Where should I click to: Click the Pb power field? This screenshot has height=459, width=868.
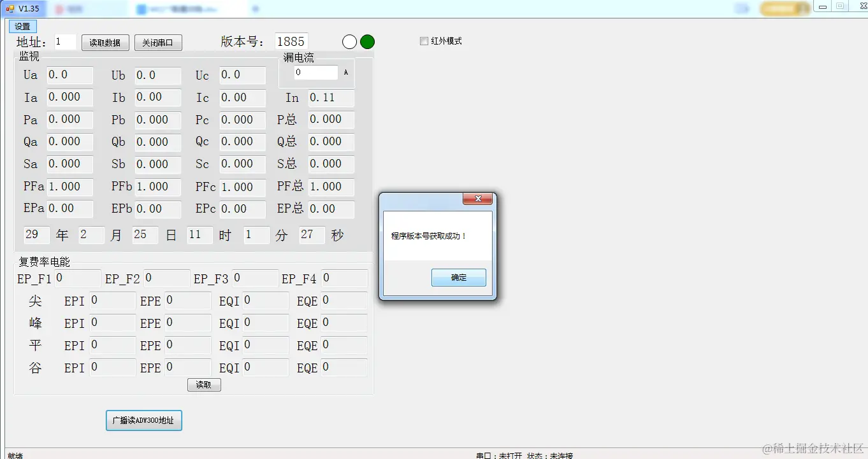(x=157, y=120)
